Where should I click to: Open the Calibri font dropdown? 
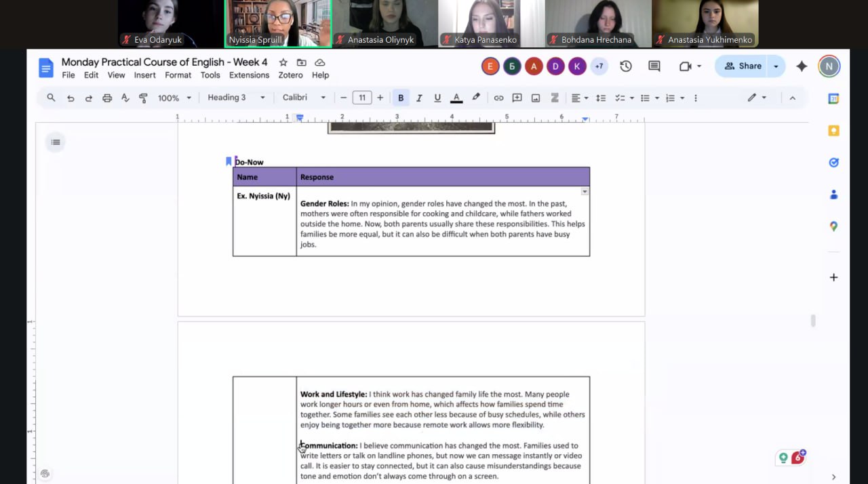(304, 98)
